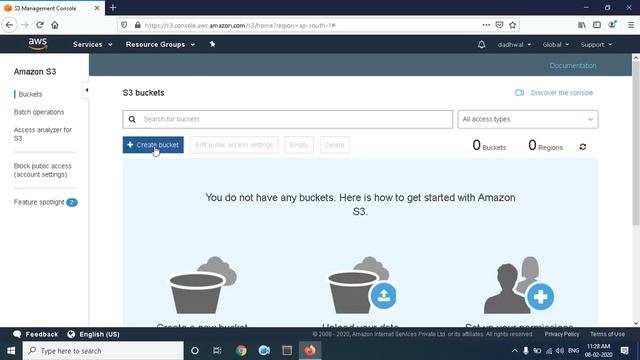Open the Windows notification center
This screenshot has width=640, height=360.
click(624, 351)
